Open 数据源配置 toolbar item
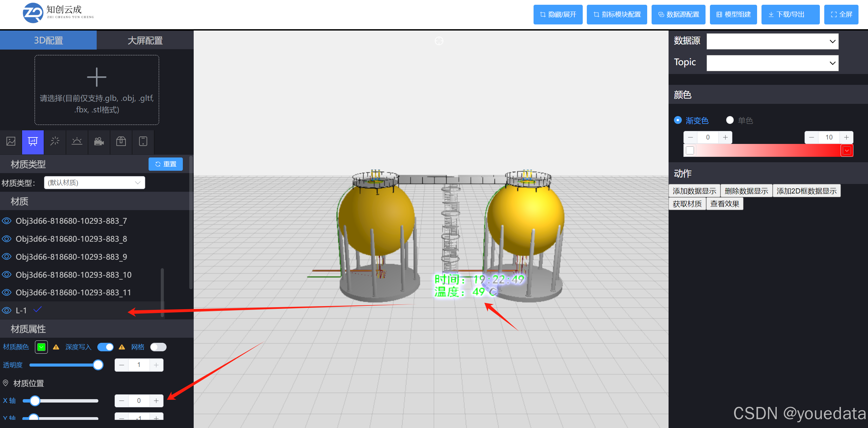Viewport: 868px width, 428px height. tap(678, 14)
